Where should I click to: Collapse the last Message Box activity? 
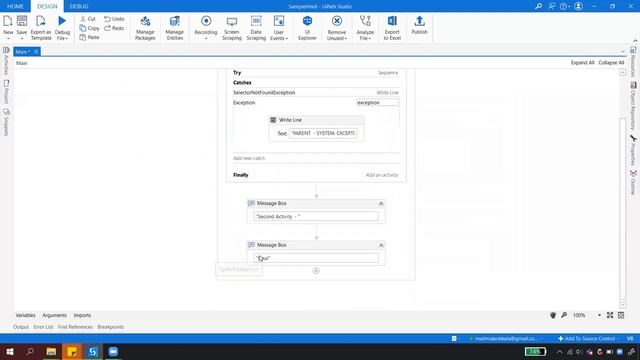pos(381,245)
